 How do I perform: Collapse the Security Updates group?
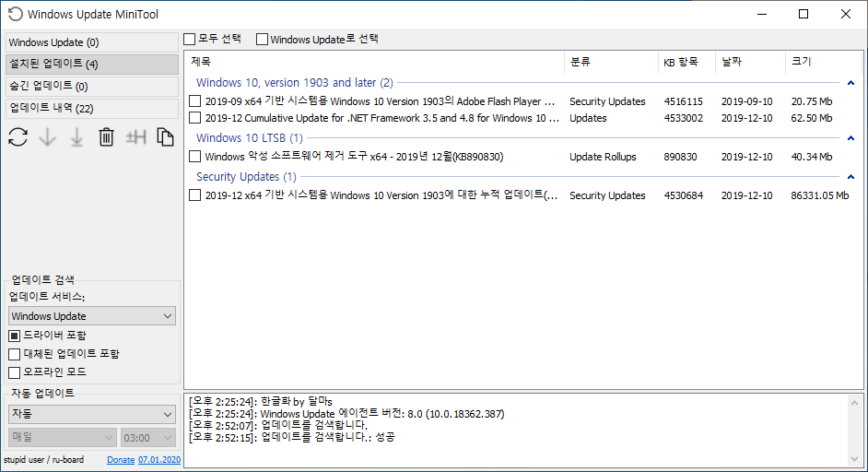coord(850,177)
